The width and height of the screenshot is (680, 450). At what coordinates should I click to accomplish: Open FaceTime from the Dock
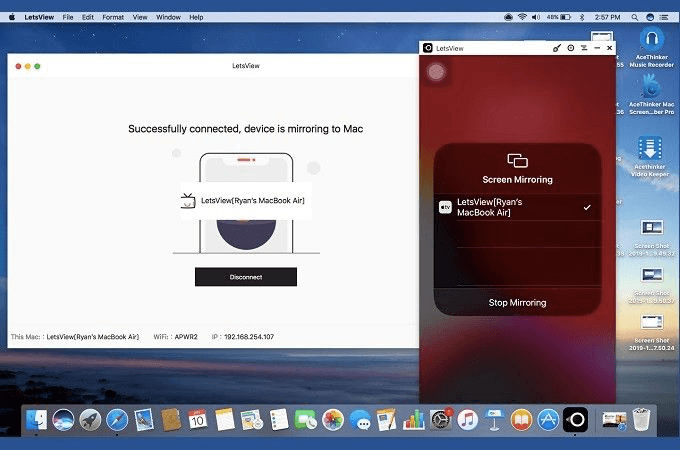click(x=305, y=420)
